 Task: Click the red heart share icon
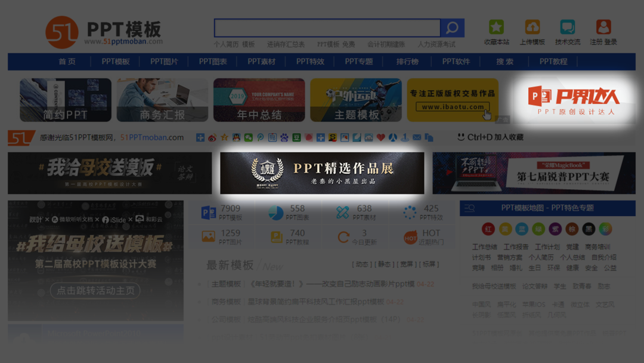380,137
